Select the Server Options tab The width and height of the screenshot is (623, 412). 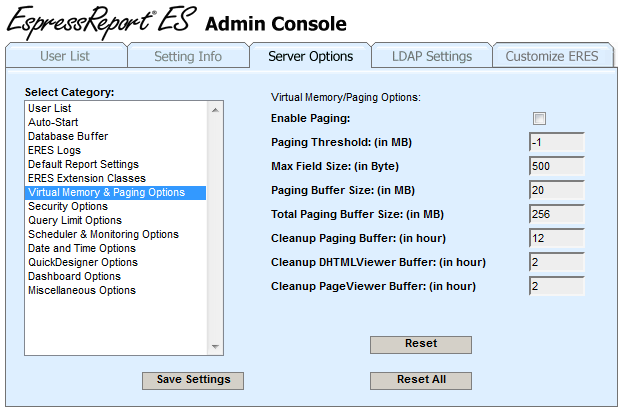[310, 56]
